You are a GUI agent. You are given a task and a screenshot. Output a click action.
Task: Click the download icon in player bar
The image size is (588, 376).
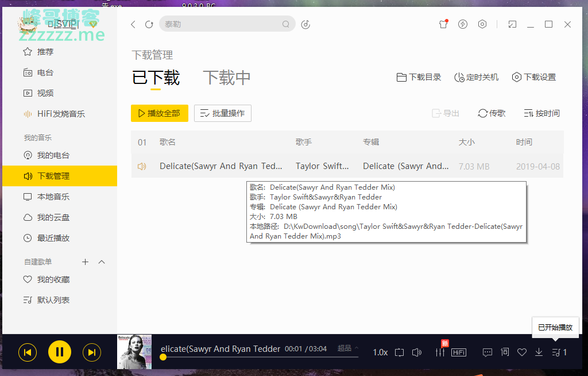click(x=539, y=352)
